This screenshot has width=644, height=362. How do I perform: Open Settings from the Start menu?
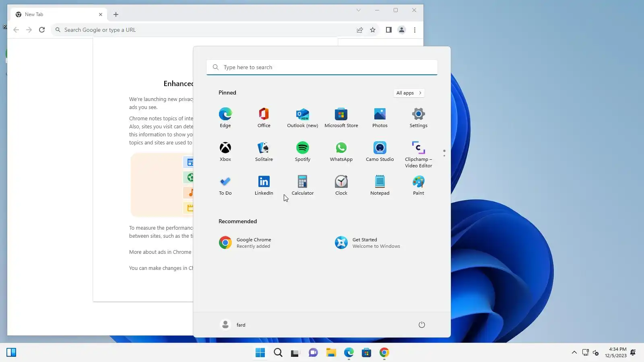coord(419,118)
